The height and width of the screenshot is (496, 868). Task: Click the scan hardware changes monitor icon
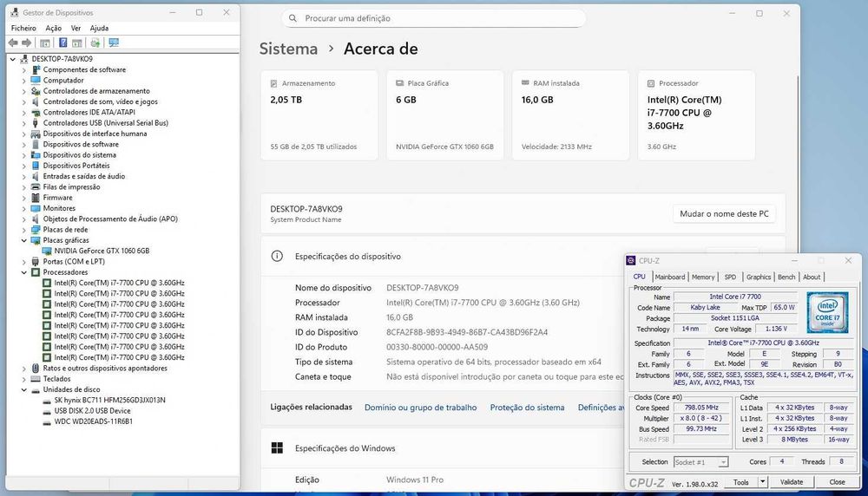pos(114,42)
